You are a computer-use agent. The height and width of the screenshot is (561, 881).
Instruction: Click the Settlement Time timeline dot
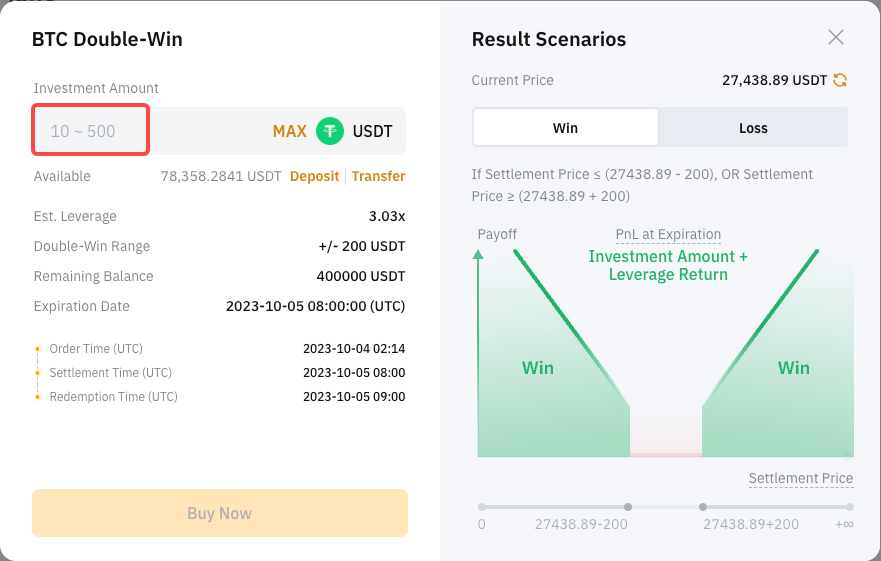[x=38, y=373]
